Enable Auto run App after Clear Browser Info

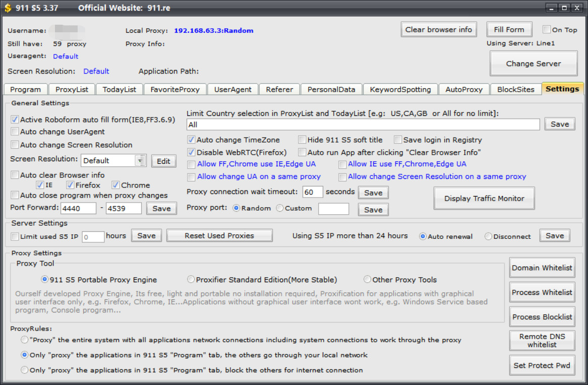(302, 152)
